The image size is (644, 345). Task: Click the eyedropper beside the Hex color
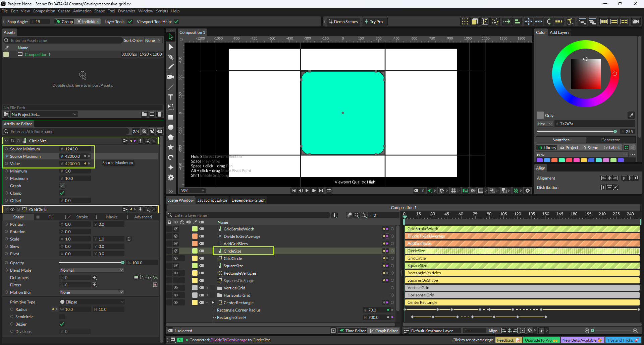point(631,115)
